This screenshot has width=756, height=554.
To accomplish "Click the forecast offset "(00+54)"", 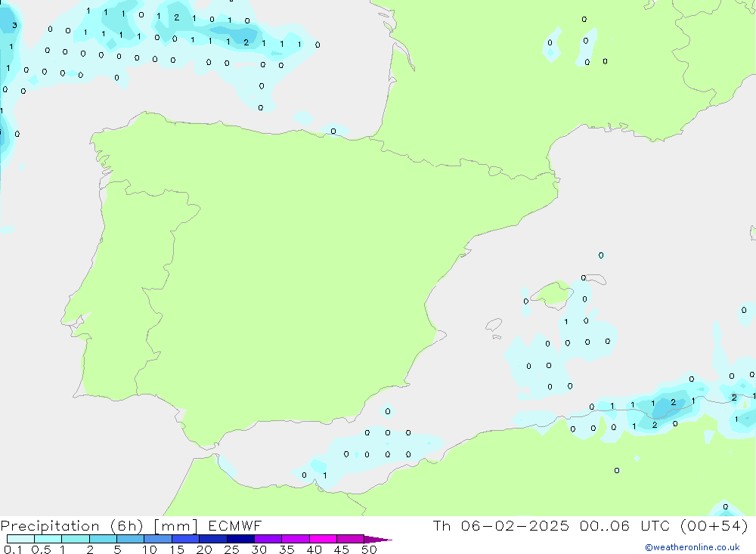I will click(x=714, y=525).
